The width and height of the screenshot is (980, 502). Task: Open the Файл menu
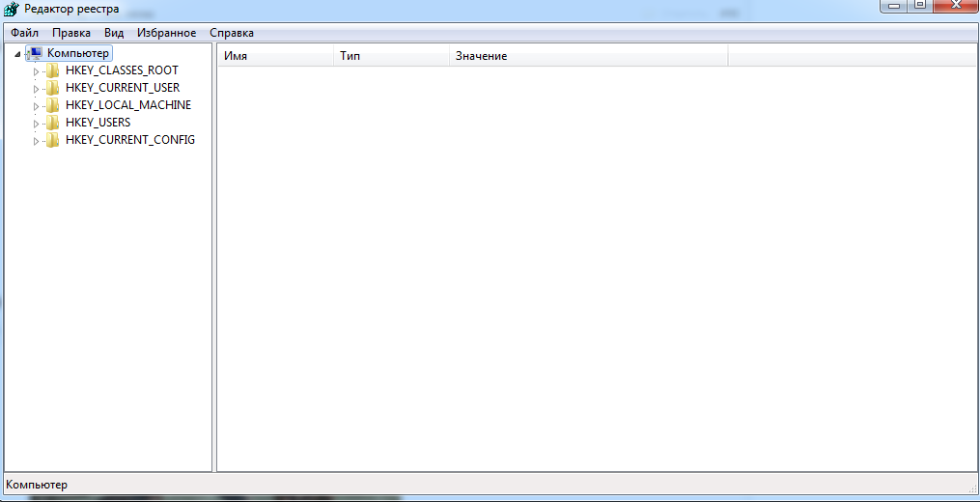(x=24, y=33)
